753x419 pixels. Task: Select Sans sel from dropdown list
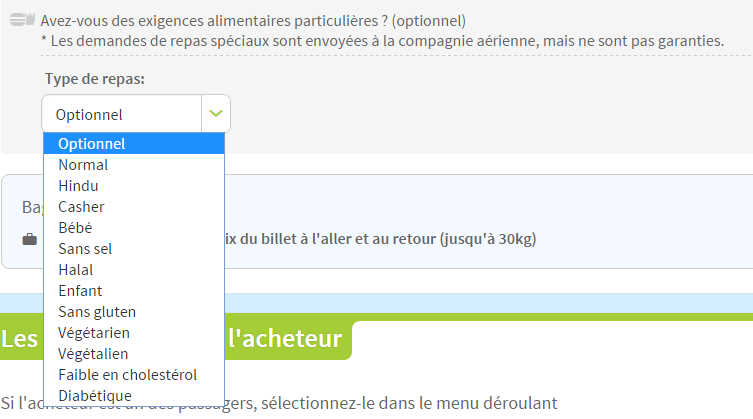pos(134,249)
